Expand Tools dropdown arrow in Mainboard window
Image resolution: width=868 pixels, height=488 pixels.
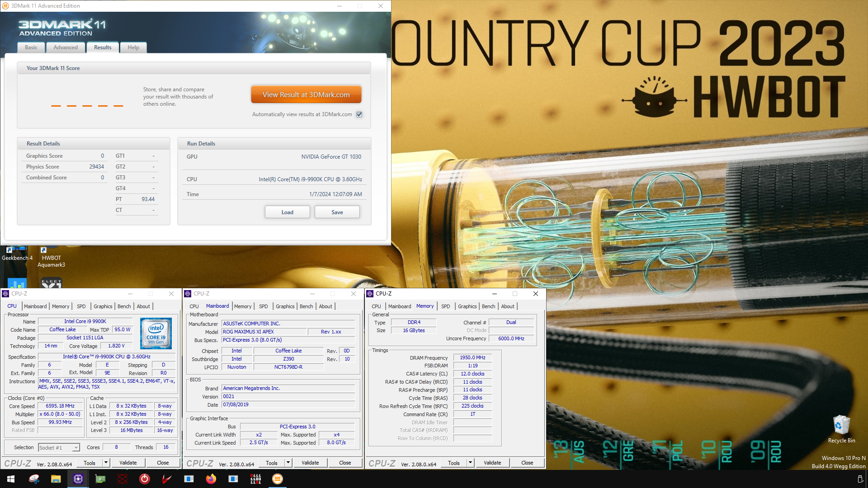point(288,463)
